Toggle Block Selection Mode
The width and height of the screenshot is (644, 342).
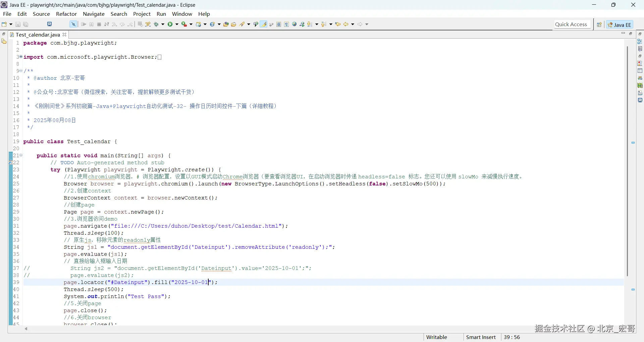coord(279,24)
